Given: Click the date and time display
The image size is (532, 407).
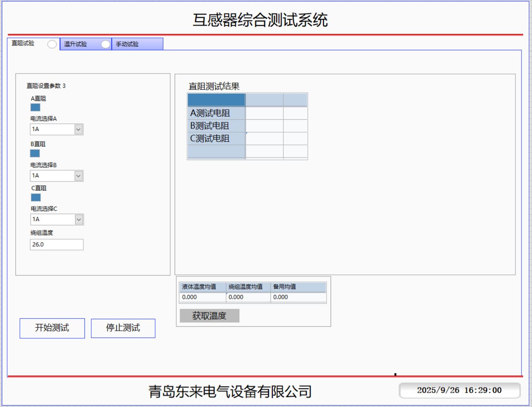Looking at the screenshot, I should (459, 390).
